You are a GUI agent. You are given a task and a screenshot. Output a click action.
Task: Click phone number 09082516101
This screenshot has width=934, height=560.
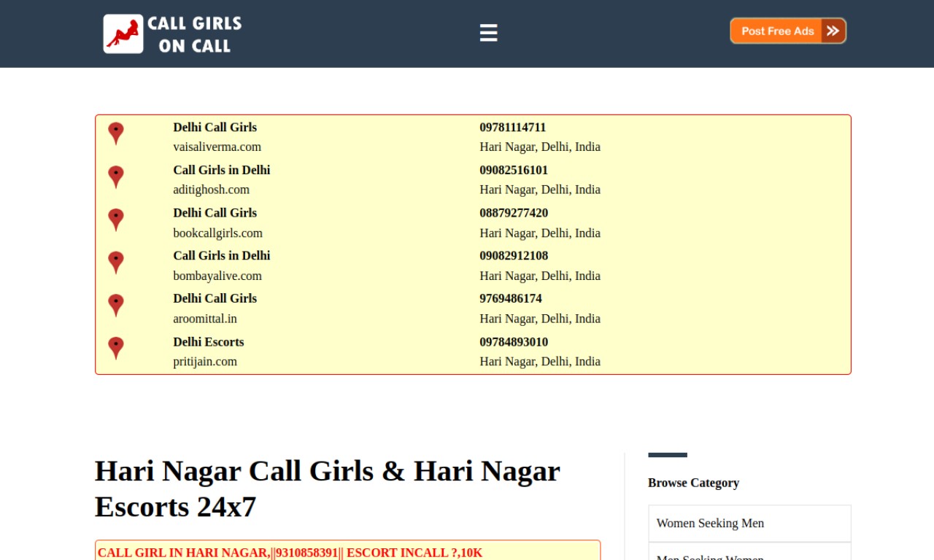pos(514,170)
